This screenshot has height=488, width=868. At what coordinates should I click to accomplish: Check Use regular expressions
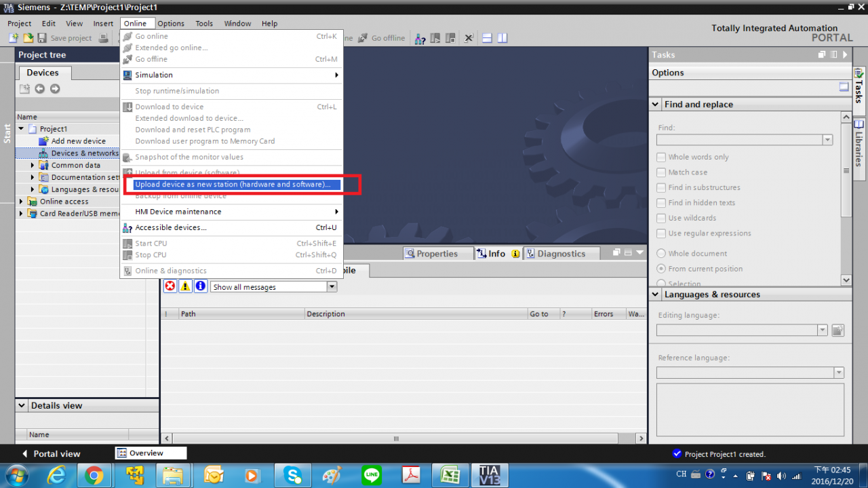pyautogui.click(x=661, y=233)
